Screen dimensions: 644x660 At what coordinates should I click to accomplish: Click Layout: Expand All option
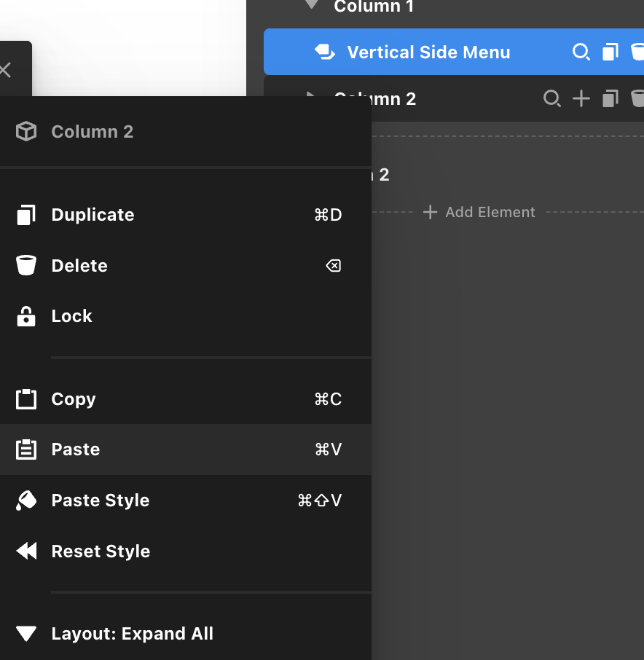tap(132, 634)
